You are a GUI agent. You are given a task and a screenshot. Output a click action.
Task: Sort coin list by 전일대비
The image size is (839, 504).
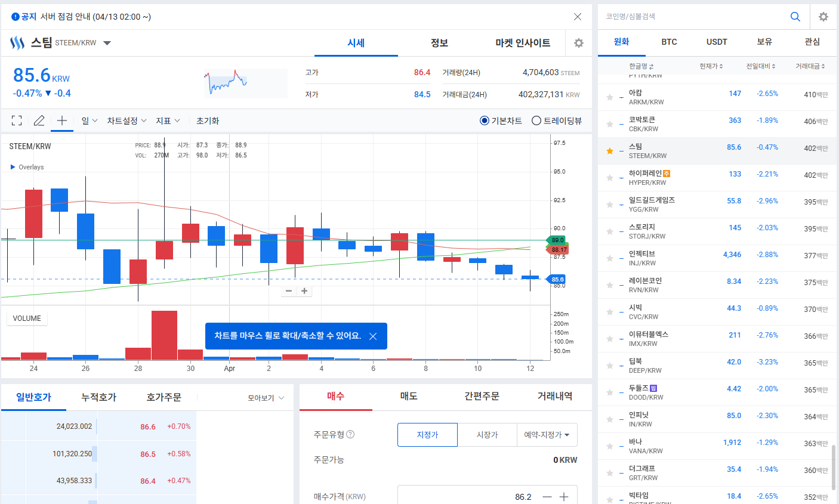click(761, 66)
